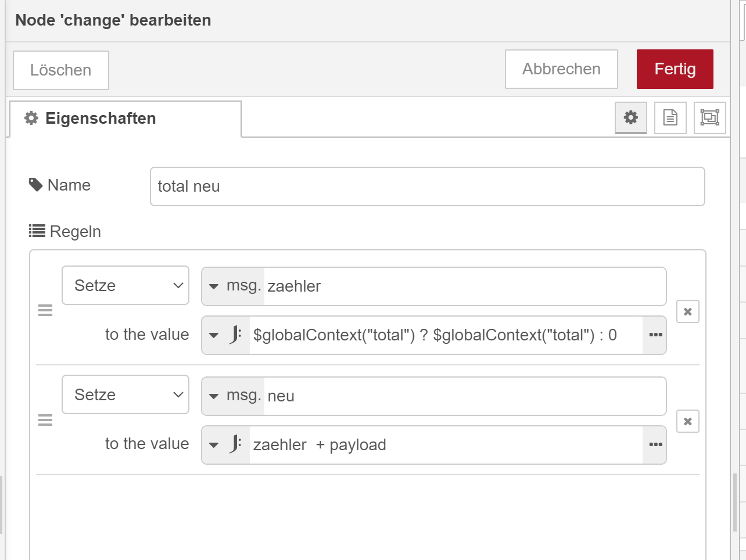This screenshot has height=560, width=746.
Task: Grab reorder handle of neu rule
Action: (45, 420)
